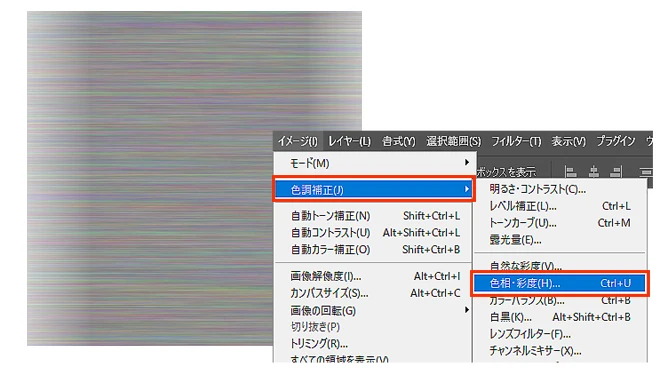Image resolution: width=672 pixels, height=384 pixels.
Task: Click the align right edges icon
Action: (616, 172)
